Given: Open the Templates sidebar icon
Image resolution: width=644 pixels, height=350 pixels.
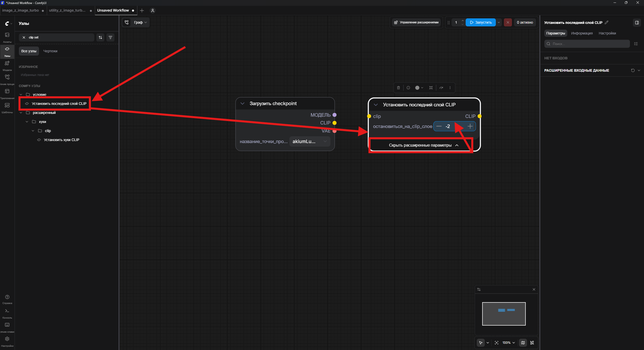Looking at the screenshot, I should (x=7, y=108).
